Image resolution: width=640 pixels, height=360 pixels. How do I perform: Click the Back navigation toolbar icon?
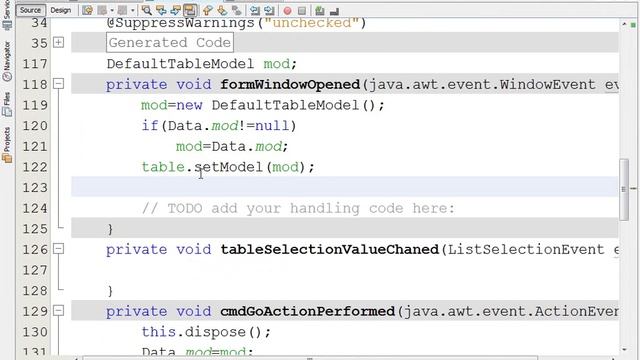coord(102,10)
